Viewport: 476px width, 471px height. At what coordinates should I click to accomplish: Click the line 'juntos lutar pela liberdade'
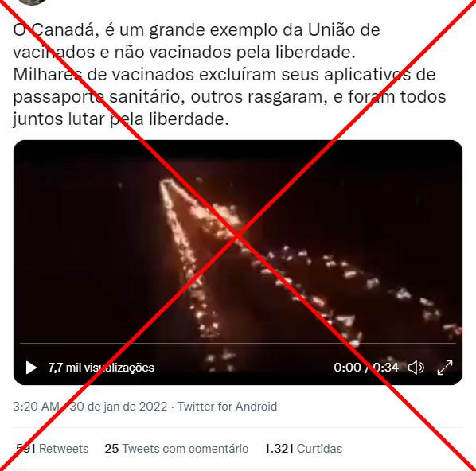click(121, 119)
